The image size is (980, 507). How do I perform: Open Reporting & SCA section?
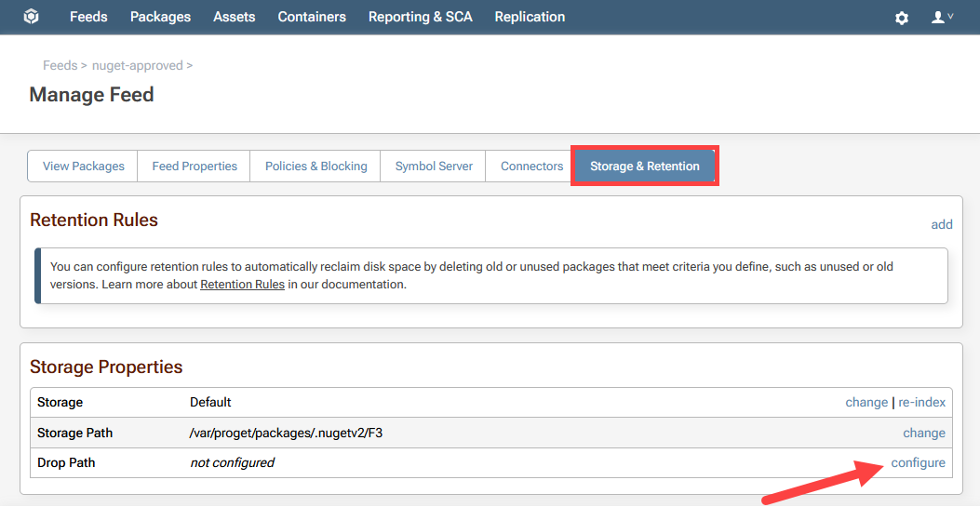coord(420,17)
